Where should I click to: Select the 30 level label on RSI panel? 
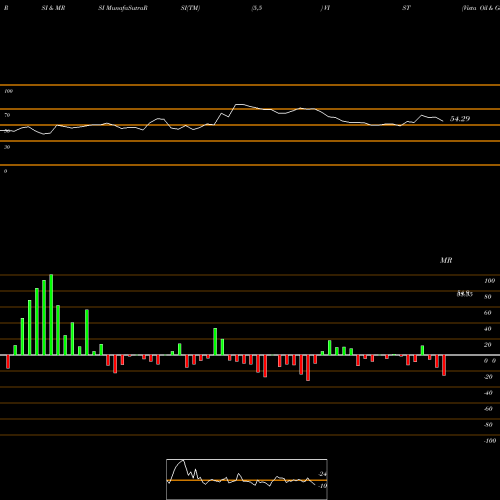tap(7, 147)
